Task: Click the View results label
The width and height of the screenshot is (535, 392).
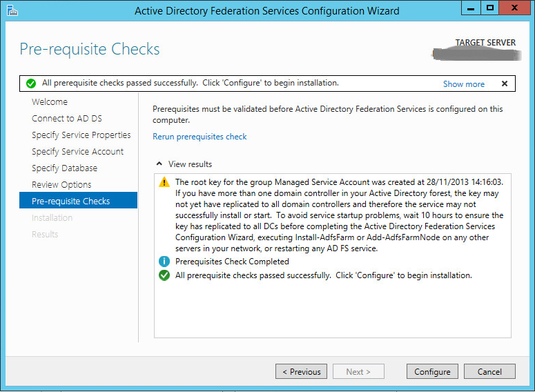Action: click(x=190, y=164)
